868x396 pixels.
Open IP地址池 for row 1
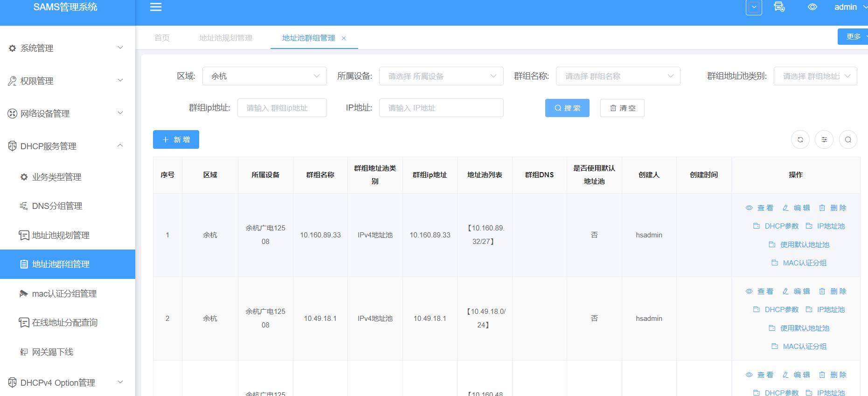pos(826,226)
